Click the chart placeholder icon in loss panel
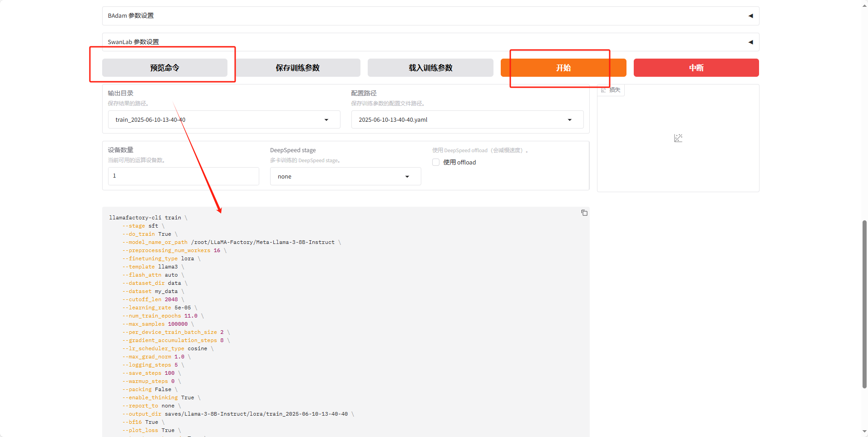This screenshot has width=868, height=437. [x=678, y=138]
